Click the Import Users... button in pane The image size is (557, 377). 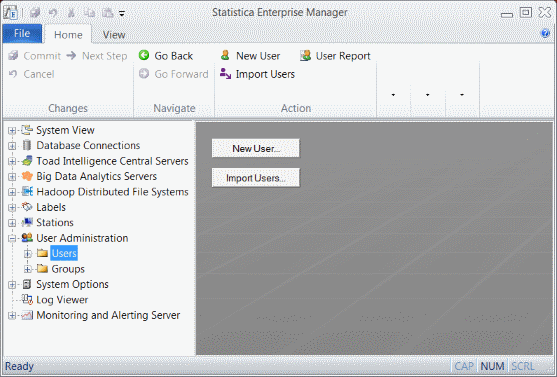[256, 178]
